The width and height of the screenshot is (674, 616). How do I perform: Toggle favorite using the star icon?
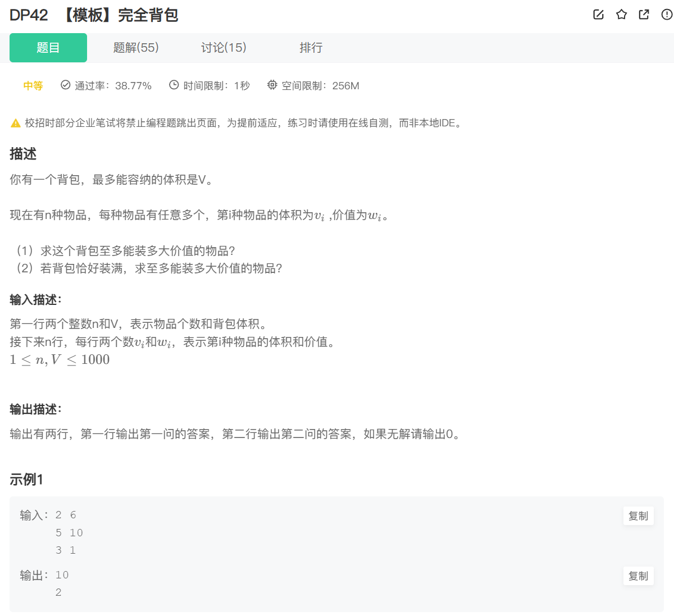coord(621,15)
